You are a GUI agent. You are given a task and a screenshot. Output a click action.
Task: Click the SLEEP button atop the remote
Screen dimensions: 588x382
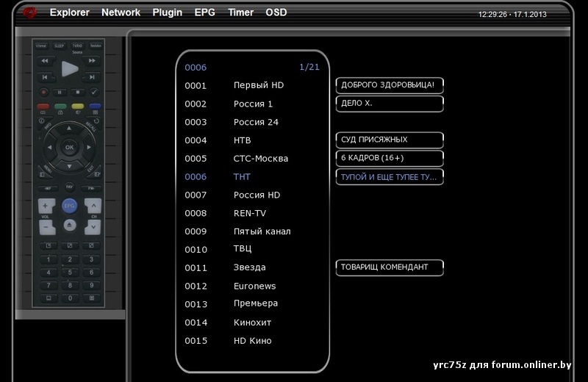click(59, 46)
